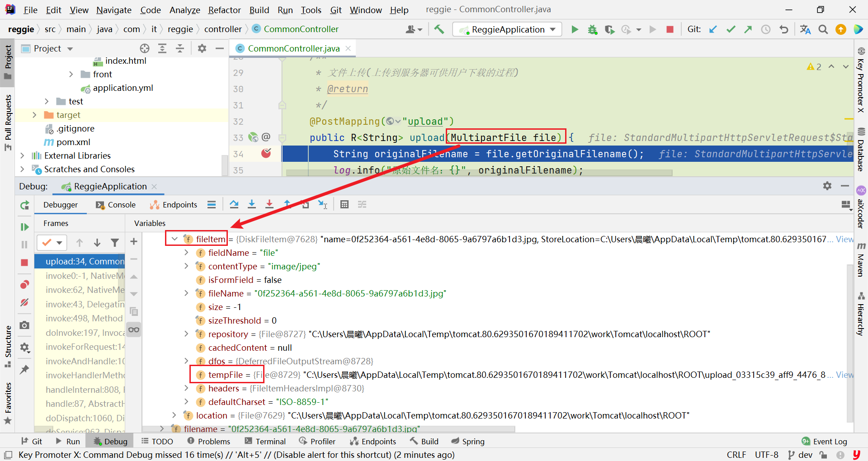Toggle show watches glasses icon
This screenshot has width=868, height=461.
click(x=134, y=329)
